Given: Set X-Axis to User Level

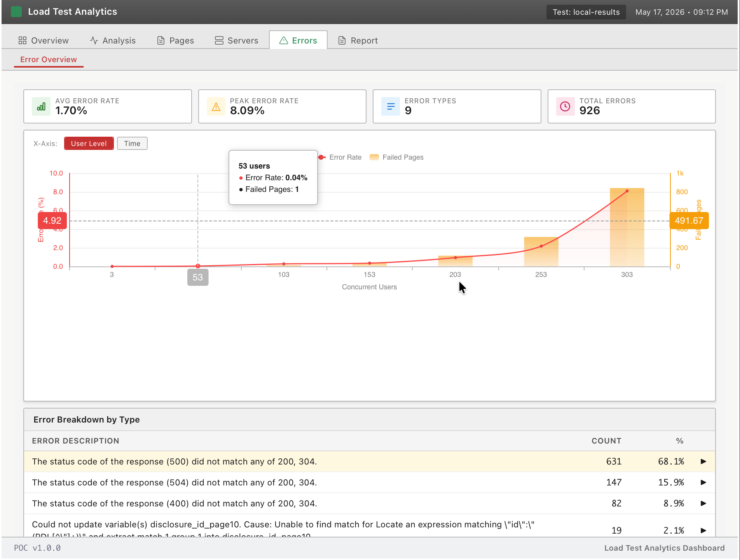Looking at the screenshot, I should 89,143.
